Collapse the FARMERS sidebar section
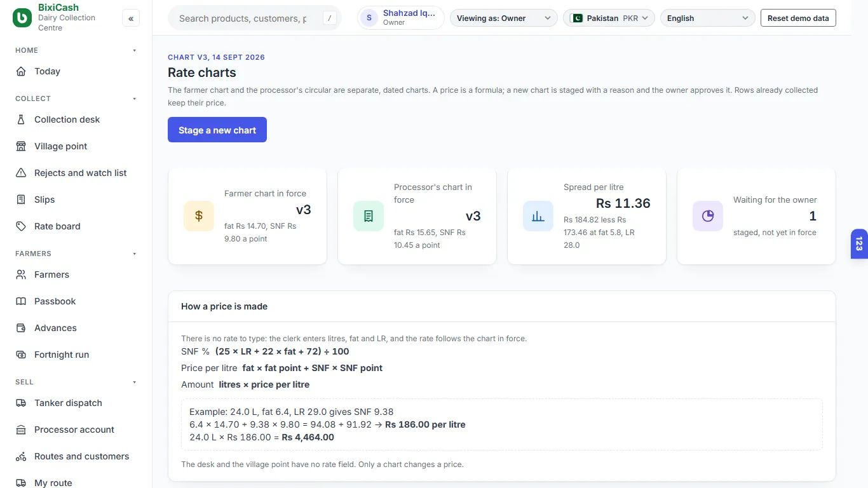Image resolution: width=868 pixels, height=488 pixels. (134, 254)
